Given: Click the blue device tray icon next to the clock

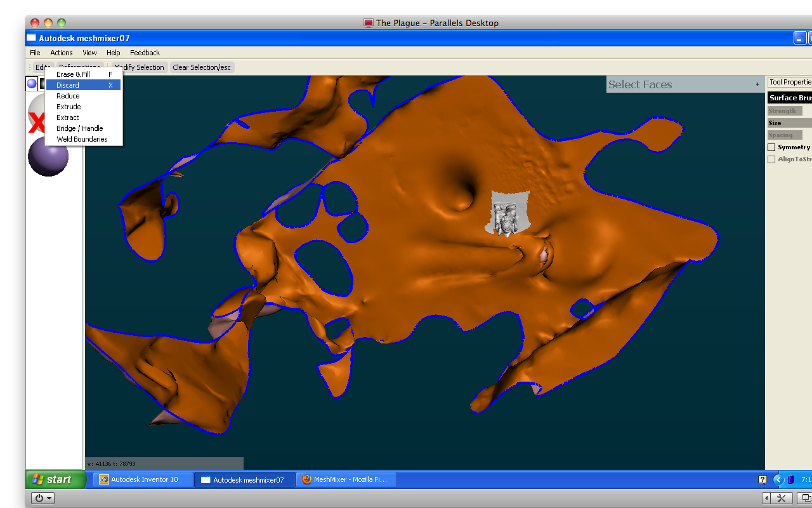Looking at the screenshot, I should [x=791, y=479].
